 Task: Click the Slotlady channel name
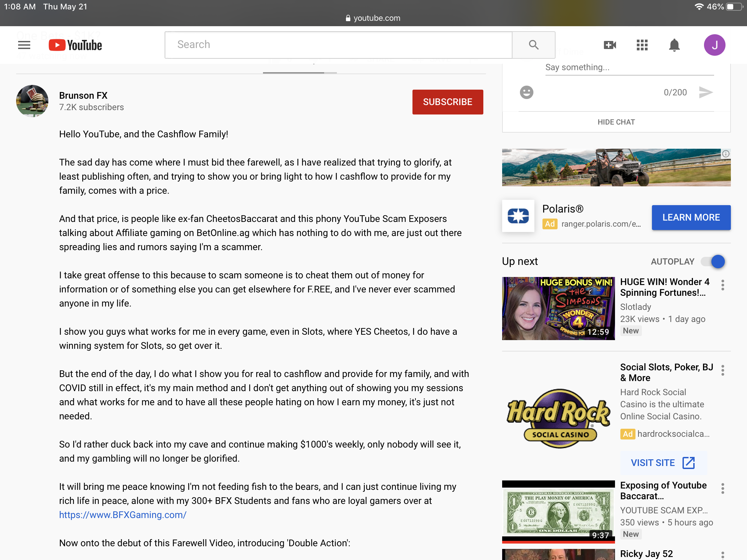click(635, 307)
